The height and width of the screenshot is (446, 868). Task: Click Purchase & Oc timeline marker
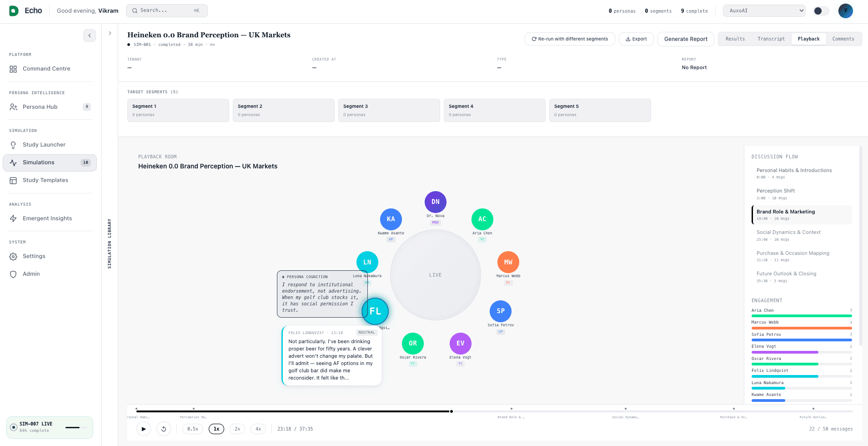734,409
